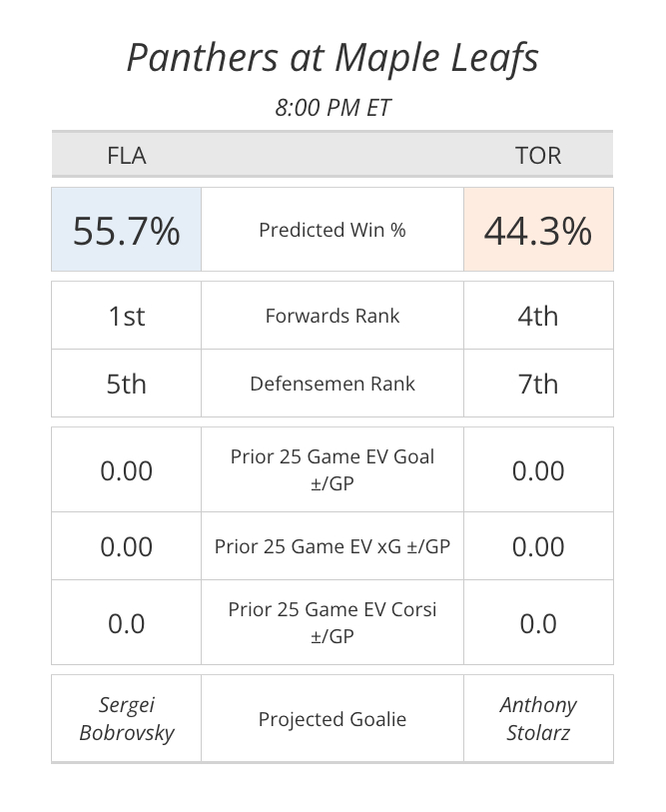
Task: Click the FLA team column header
Action: click(127, 156)
